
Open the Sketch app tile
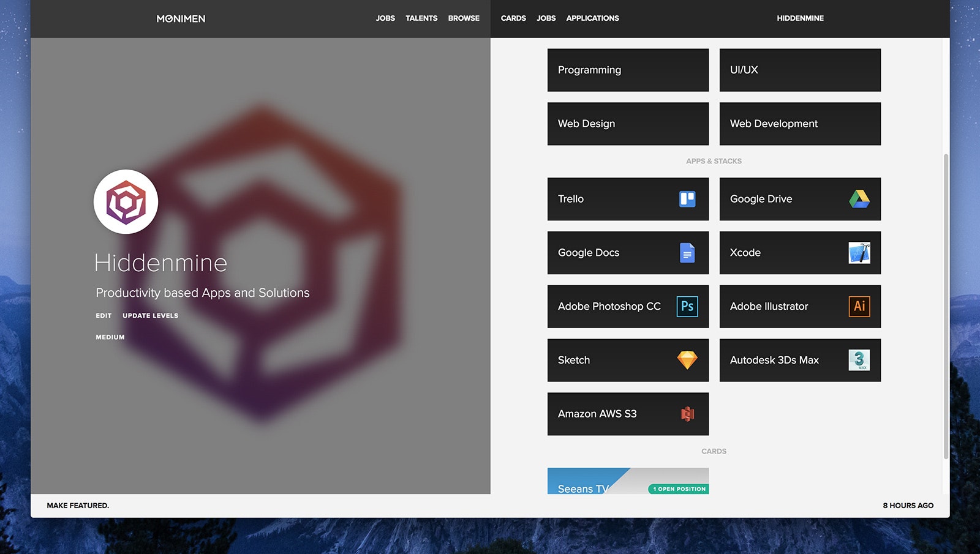[x=628, y=360]
